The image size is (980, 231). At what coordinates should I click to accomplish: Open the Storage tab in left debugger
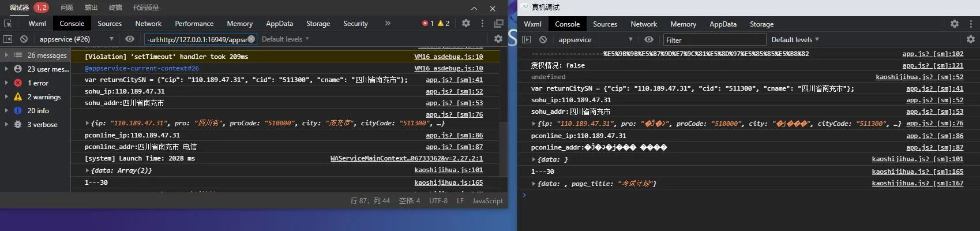318,24
